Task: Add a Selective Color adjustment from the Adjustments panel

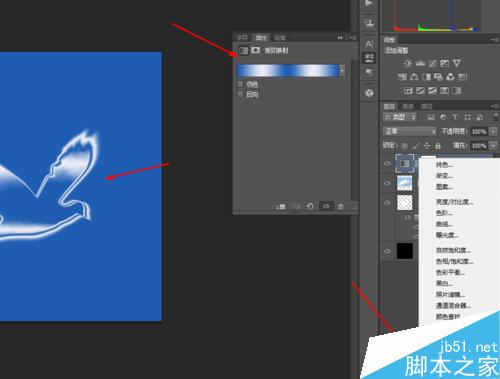Action: click(444, 91)
